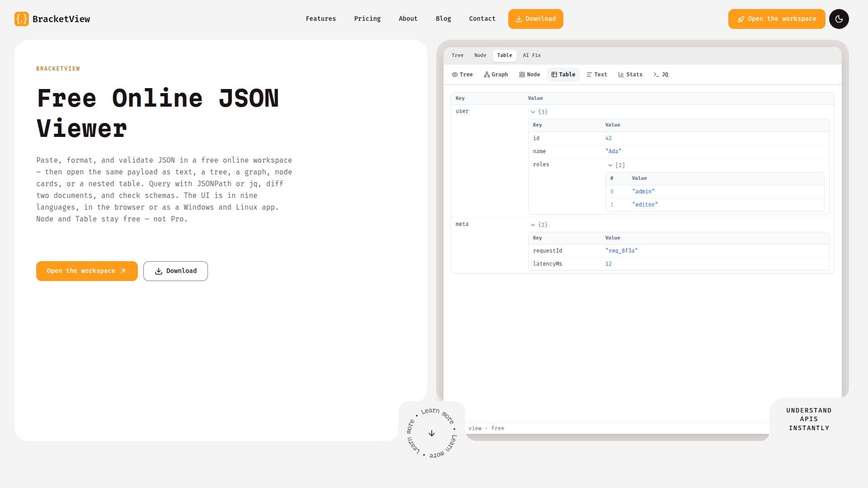Collapse the roles [2] array
Screen dimensions: 868x488
tap(610, 165)
